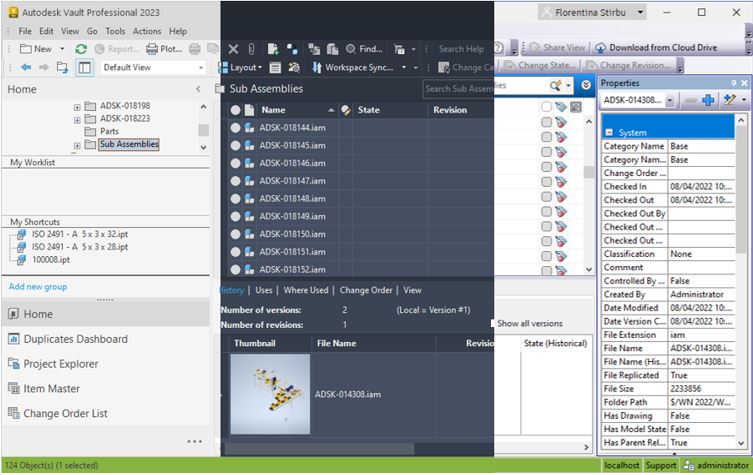This screenshot has width=753, height=475.
Task: Click the minus icon in Properties toolbar
Action: click(691, 100)
